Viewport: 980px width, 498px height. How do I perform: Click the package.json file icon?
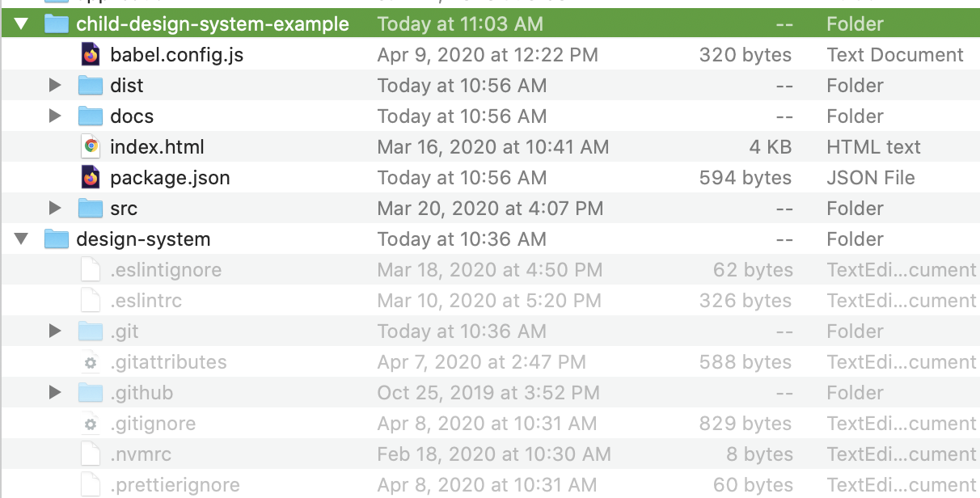[x=91, y=178]
